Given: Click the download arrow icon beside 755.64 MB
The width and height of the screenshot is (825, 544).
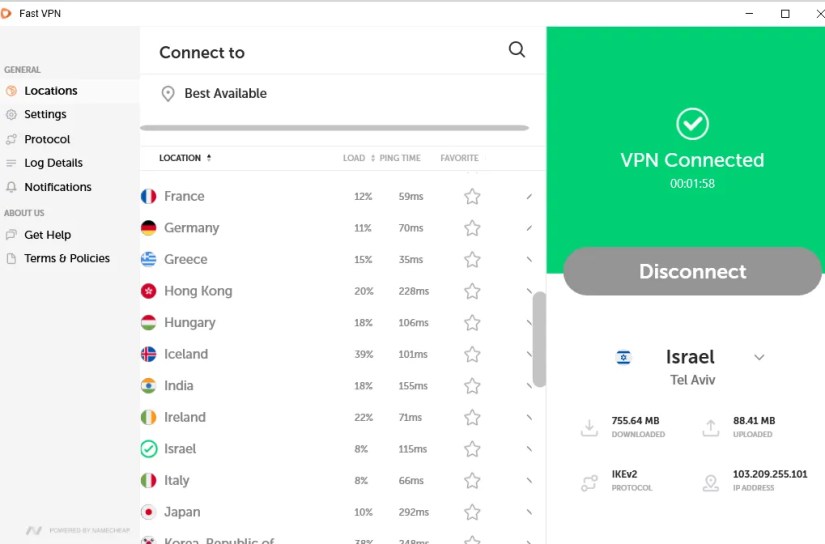Looking at the screenshot, I should pyautogui.click(x=589, y=428).
